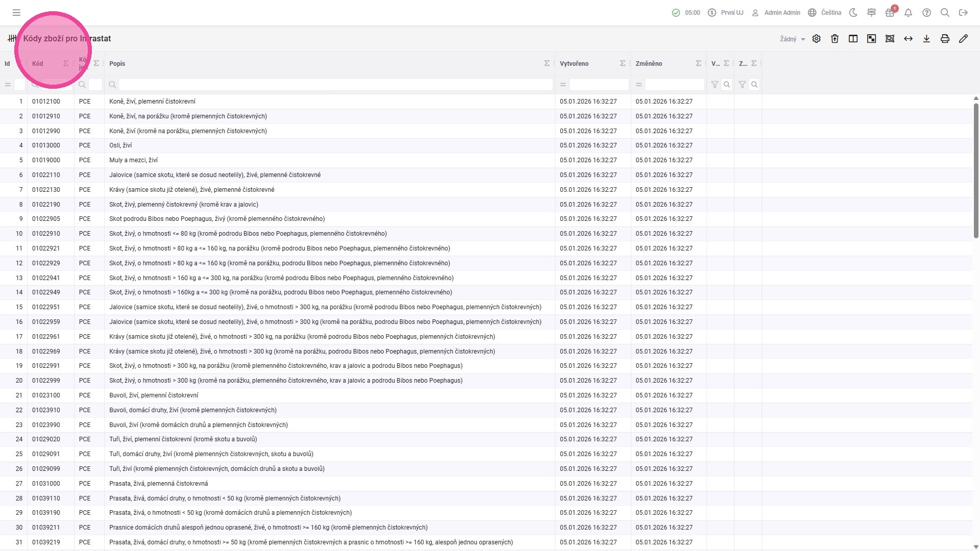This screenshot has width=980, height=551.
Task: Click the fit-width double arrow icon
Action: (908, 39)
